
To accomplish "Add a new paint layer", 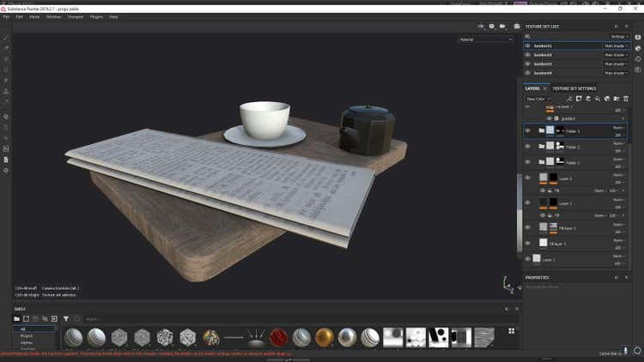I will click(x=588, y=99).
